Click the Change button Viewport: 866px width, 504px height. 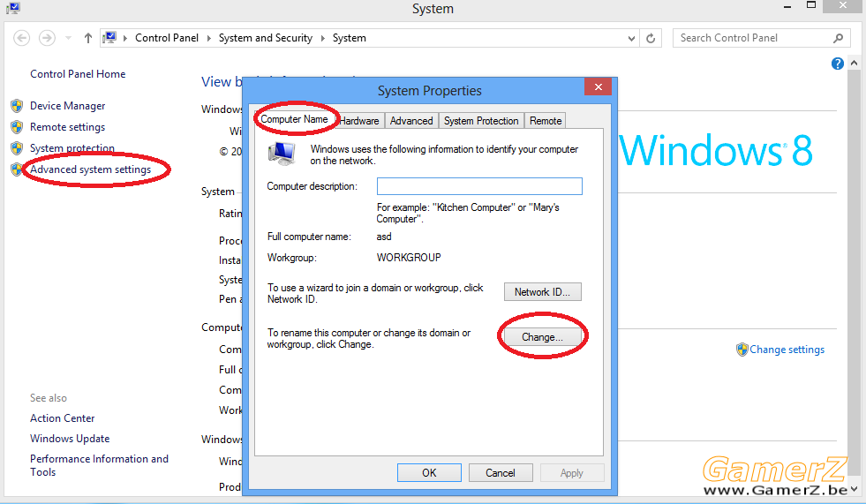[x=542, y=337]
